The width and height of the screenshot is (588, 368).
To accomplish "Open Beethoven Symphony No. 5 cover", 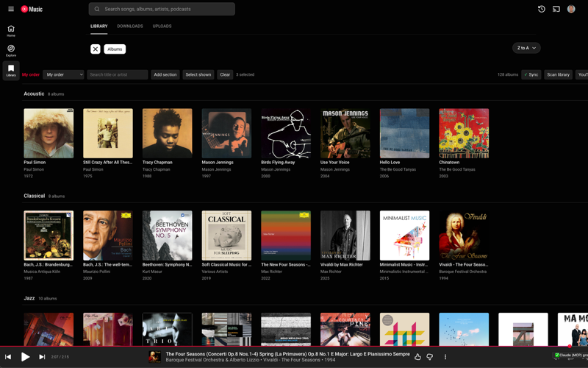I will [x=168, y=236].
